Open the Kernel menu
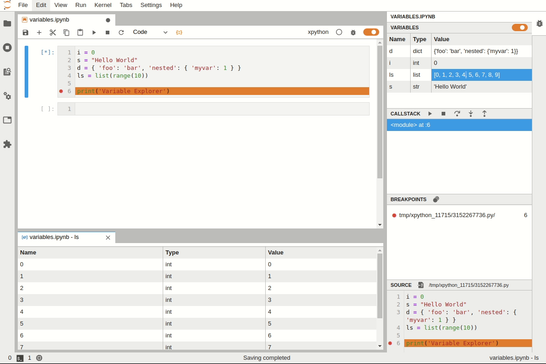The height and width of the screenshot is (364, 546). click(x=103, y=5)
